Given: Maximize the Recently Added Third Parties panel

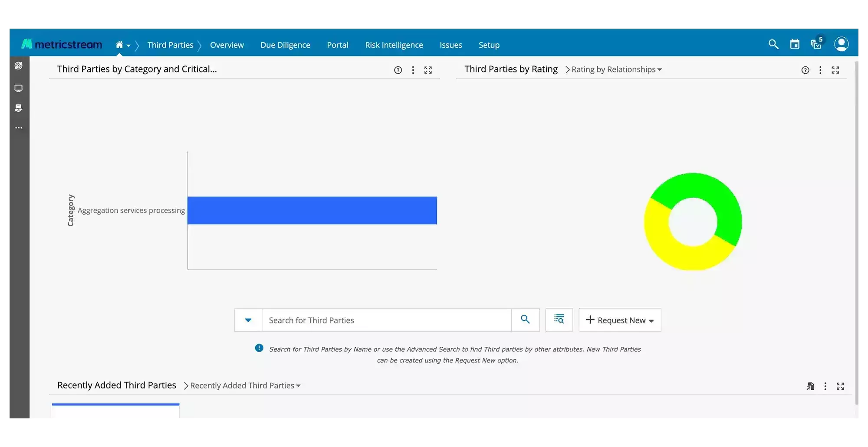Looking at the screenshot, I should pos(840,386).
